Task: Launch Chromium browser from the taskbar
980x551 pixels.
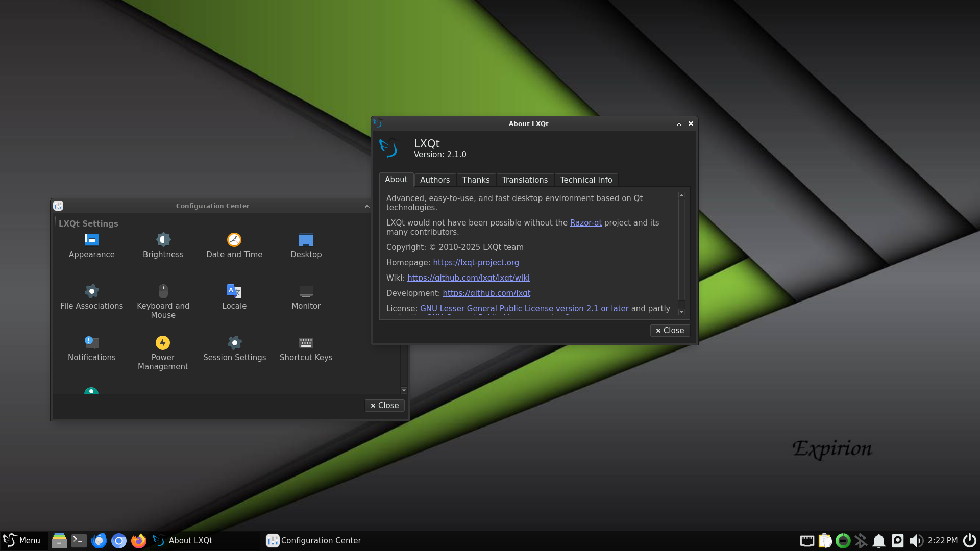Action: (x=119, y=540)
